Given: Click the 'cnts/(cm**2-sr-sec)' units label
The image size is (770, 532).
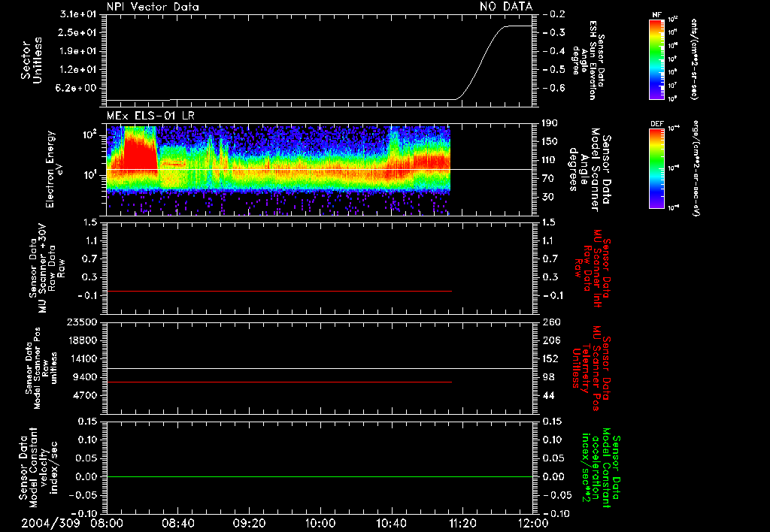Looking at the screenshot, I should tap(694, 59).
